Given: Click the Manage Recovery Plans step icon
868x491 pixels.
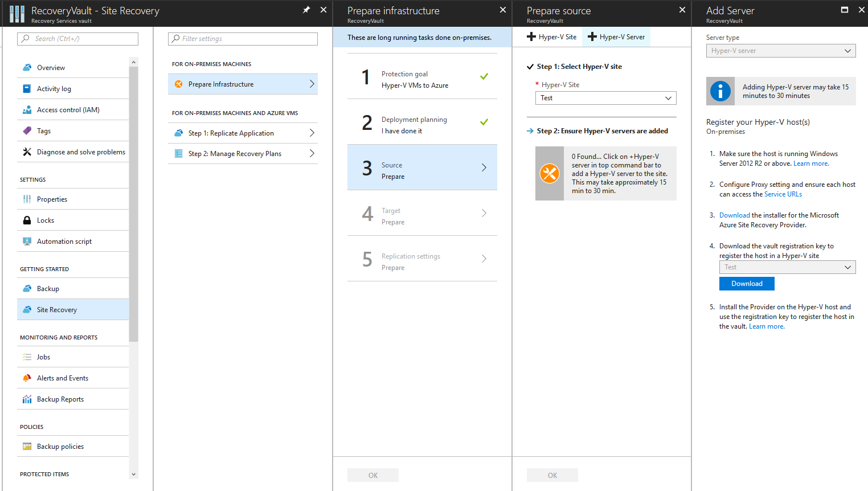Looking at the screenshot, I should tap(179, 154).
